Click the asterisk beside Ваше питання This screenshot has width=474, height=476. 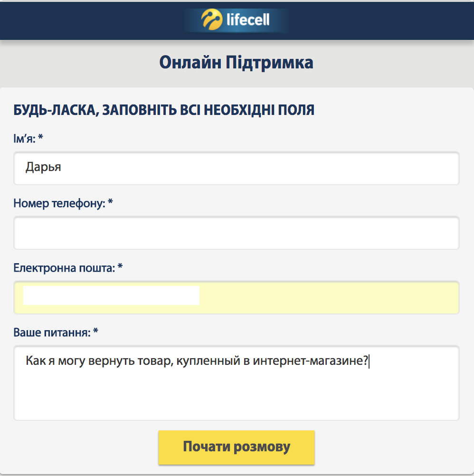tap(95, 332)
